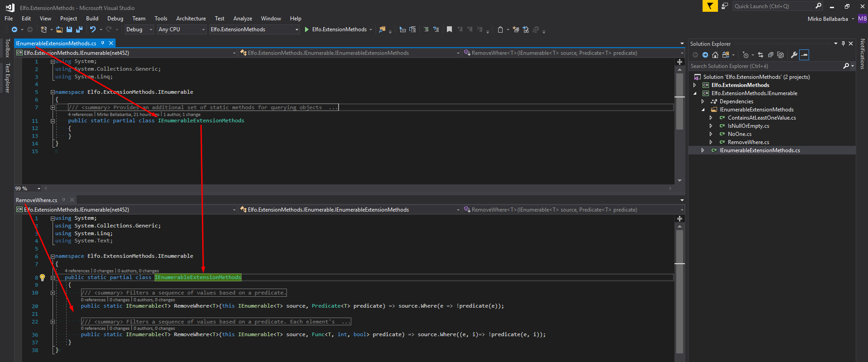The height and width of the screenshot is (362, 868).
Task: Click the Save All toolbar icon
Action: (79, 29)
